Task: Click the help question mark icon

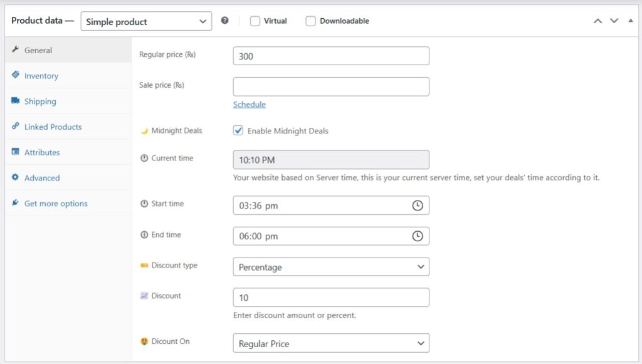Action: pyautogui.click(x=225, y=21)
